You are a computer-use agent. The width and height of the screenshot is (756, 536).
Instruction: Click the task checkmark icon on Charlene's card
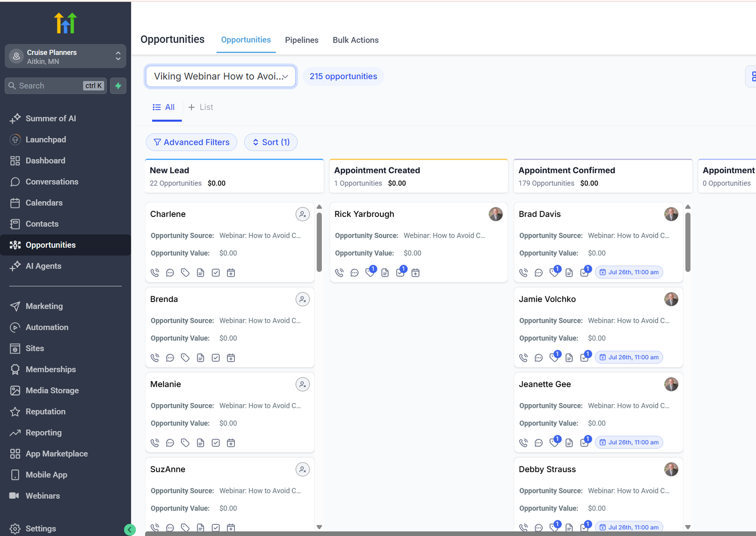215,273
